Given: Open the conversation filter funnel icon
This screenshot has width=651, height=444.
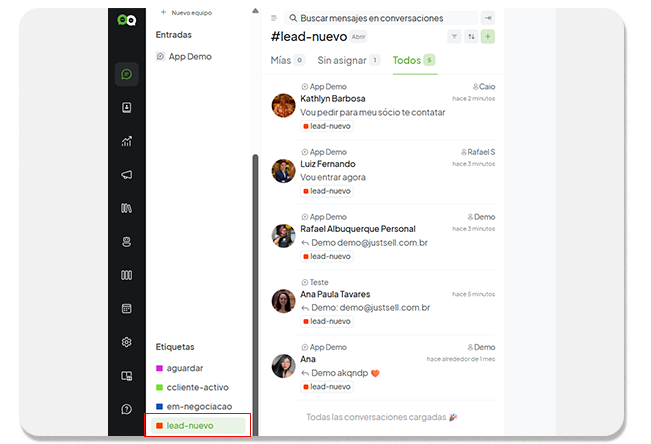Looking at the screenshot, I should (x=455, y=37).
